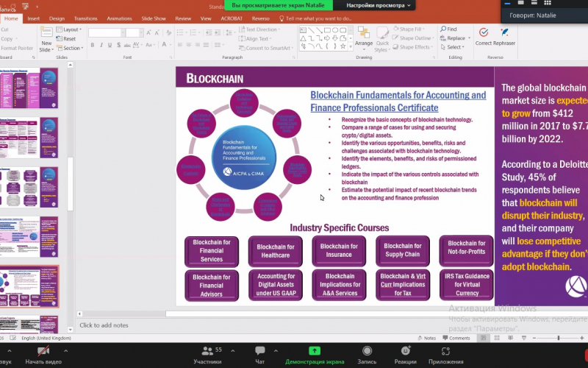Image resolution: width=588 pixels, height=368 pixels.
Task: Expand the Participants options chevron
Action: coord(233,351)
